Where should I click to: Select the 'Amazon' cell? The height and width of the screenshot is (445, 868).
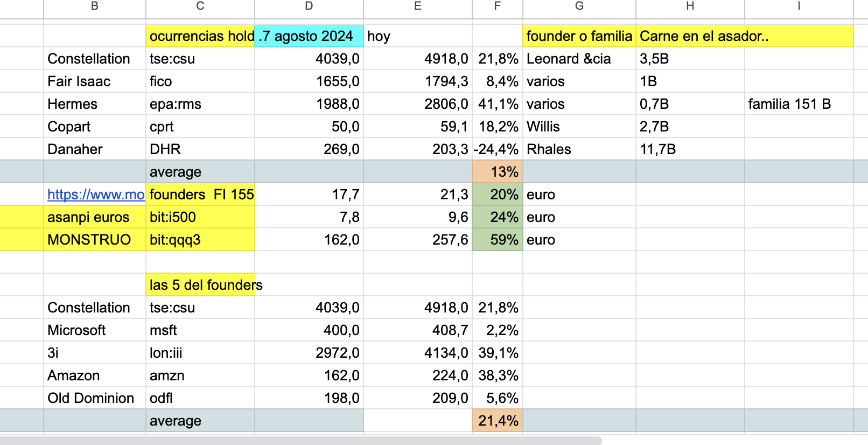(x=95, y=376)
